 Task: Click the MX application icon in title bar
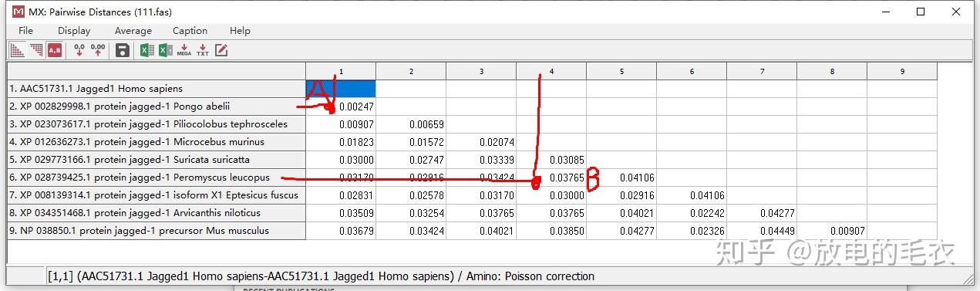click(x=19, y=11)
